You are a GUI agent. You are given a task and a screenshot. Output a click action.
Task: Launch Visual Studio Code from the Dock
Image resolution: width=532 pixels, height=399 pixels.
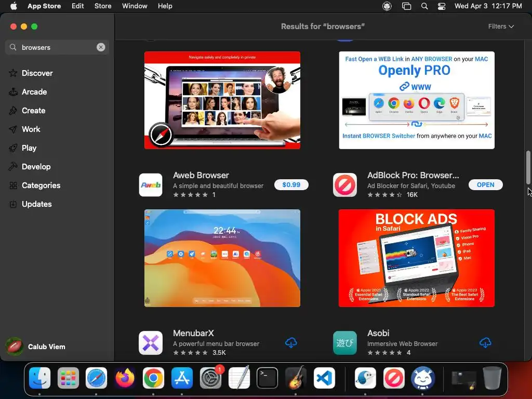[324, 378]
